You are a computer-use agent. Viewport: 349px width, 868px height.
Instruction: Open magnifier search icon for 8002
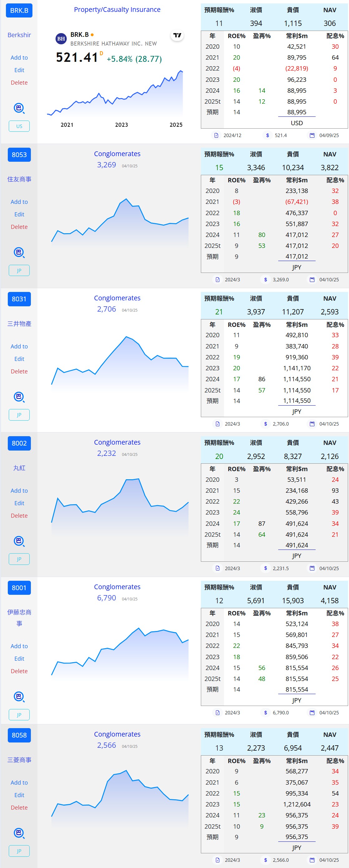point(19,541)
